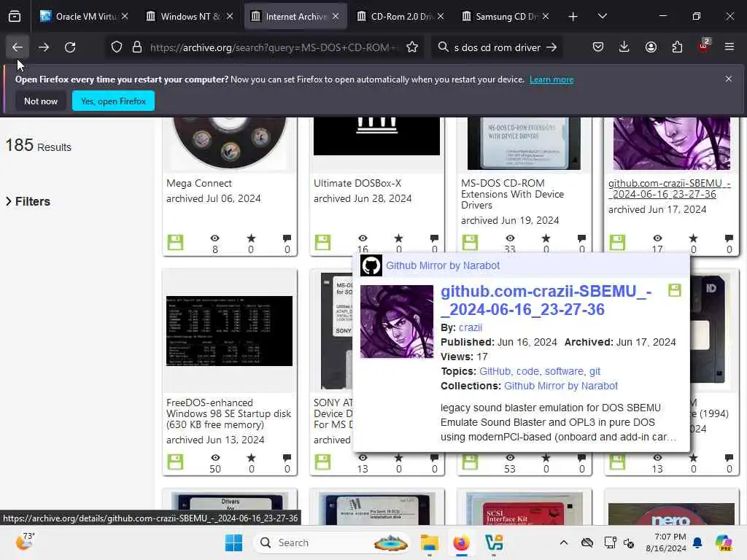Open the tracking protection shield icon
747x560 pixels.
[x=117, y=47]
